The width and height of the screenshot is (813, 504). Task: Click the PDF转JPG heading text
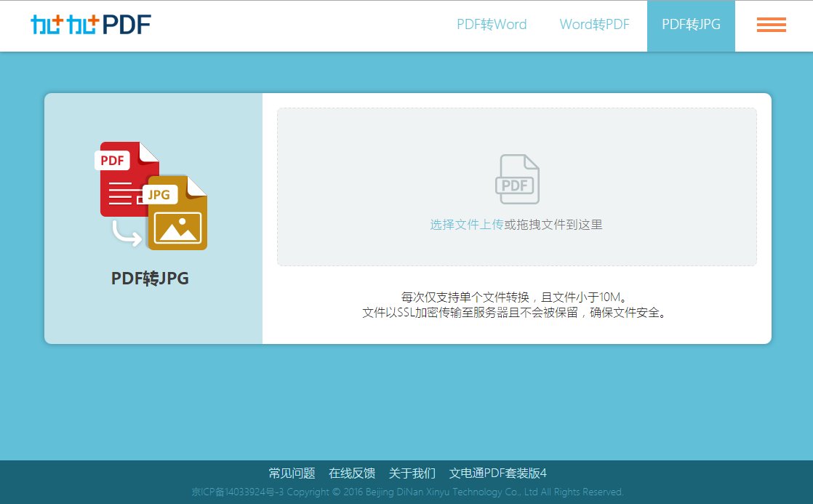148,278
